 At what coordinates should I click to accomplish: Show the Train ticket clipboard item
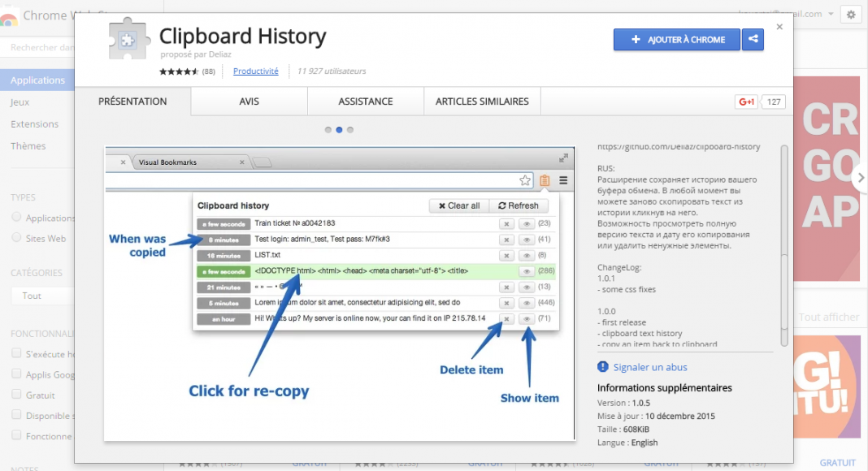527,224
